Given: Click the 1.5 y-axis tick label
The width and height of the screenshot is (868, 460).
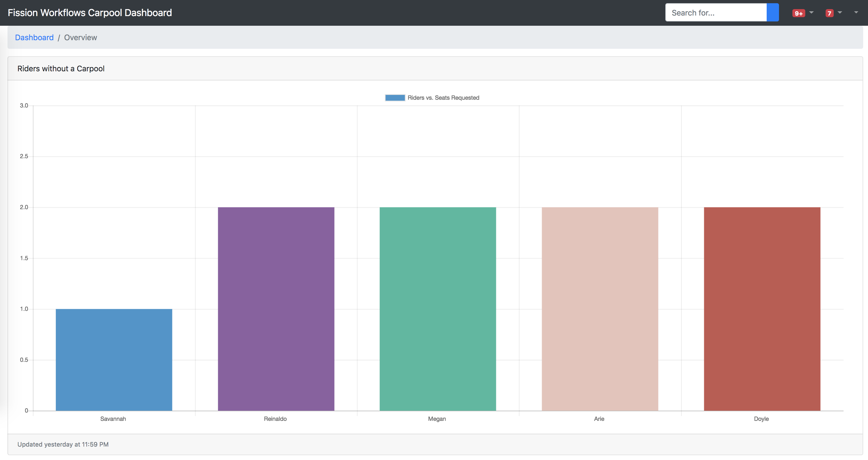Looking at the screenshot, I should 24,258.
